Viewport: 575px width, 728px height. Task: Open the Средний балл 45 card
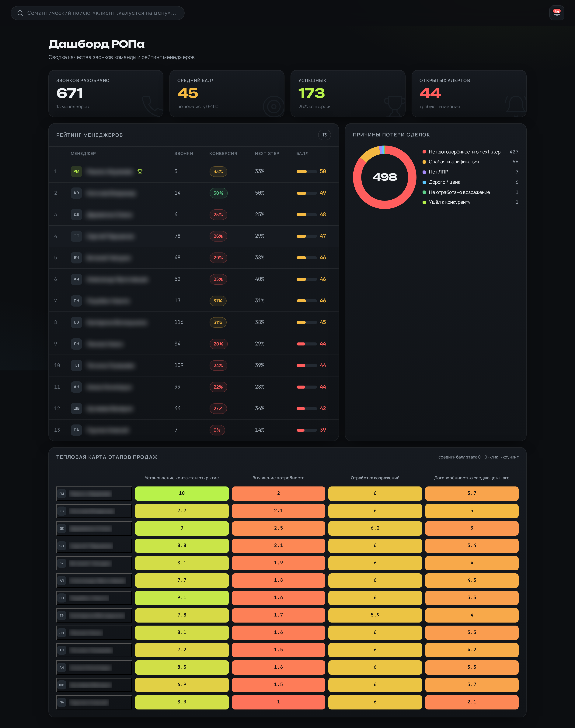coord(227,94)
